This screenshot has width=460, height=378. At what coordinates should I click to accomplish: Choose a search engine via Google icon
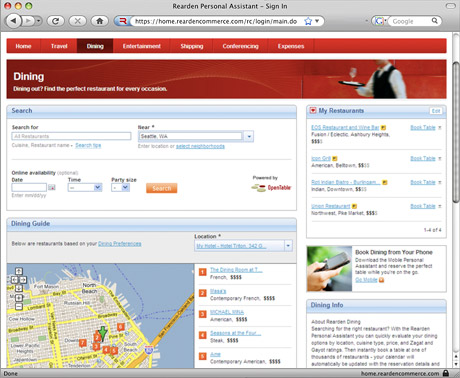point(379,21)
